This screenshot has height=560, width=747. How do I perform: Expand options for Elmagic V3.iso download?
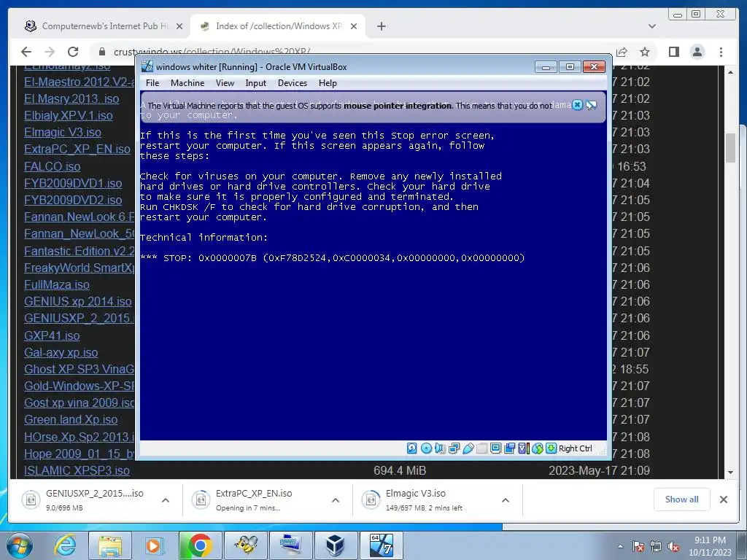pos(506,500)
